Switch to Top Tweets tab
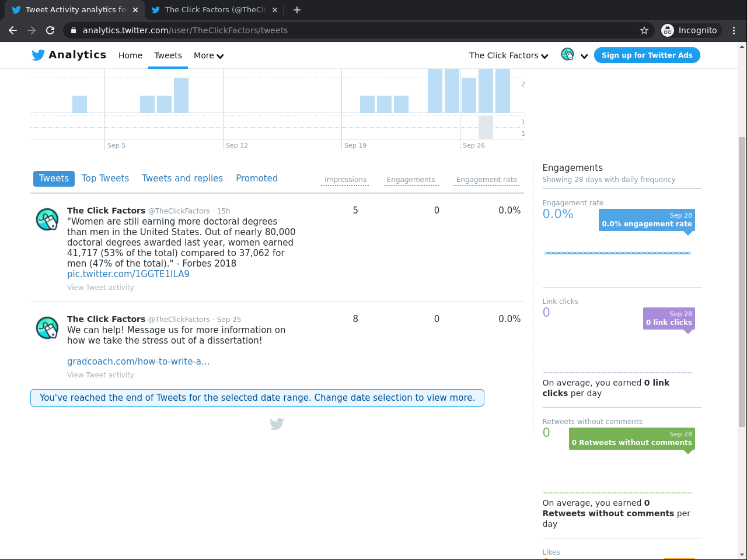Image resolution: width=747 pixels, height=560 pixels. point(105,178)
